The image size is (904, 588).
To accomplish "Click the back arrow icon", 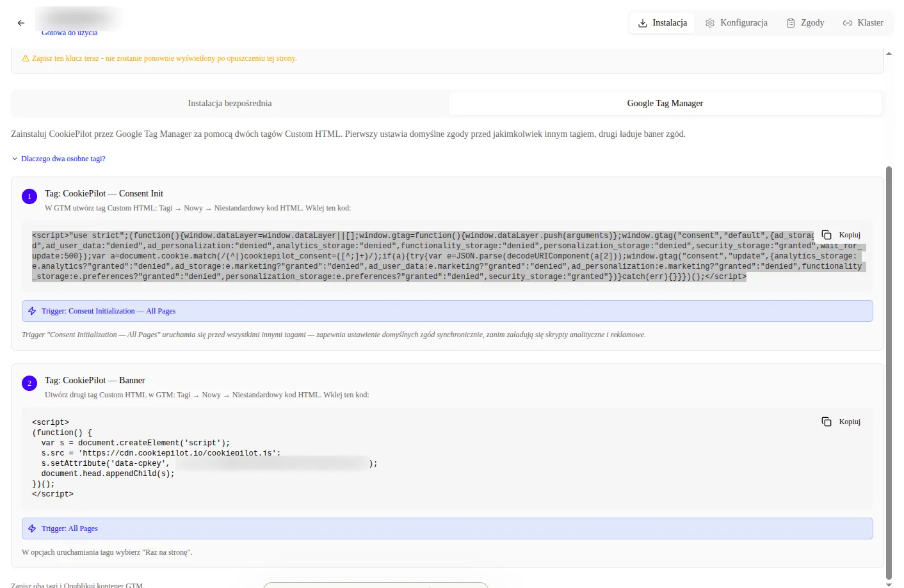I will [x=21, y=23].
